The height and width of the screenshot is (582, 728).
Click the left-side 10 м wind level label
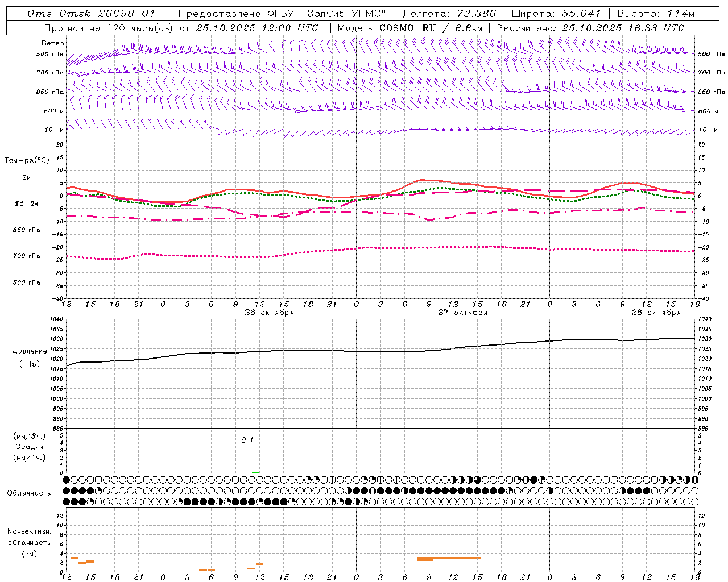coord(55,130)
